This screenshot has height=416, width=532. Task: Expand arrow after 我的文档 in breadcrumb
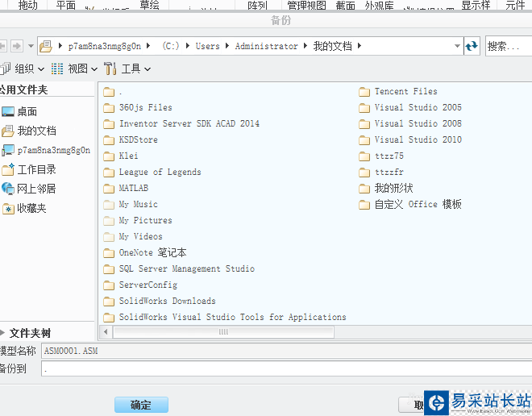pyautogui.click(x=360, y=46)
